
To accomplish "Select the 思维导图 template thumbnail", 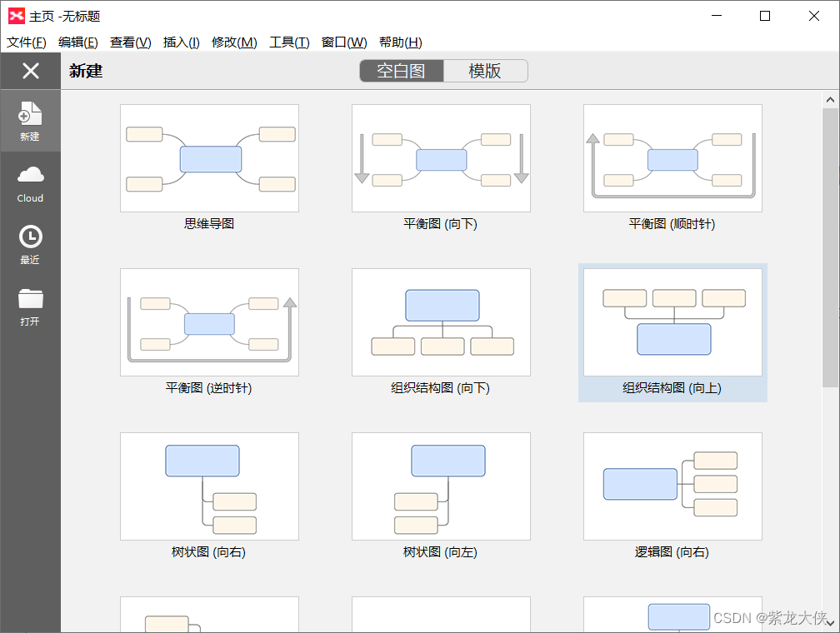I will [209, 158].
